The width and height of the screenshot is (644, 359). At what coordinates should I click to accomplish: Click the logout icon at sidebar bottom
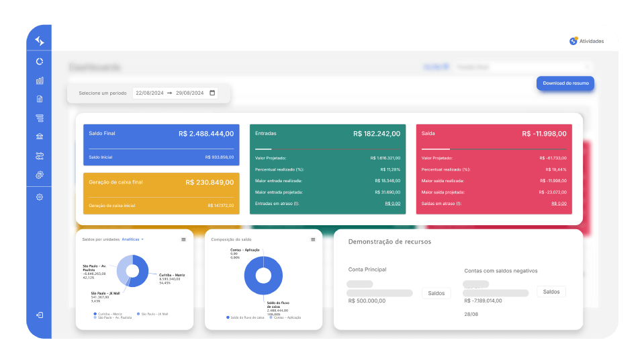40,315
